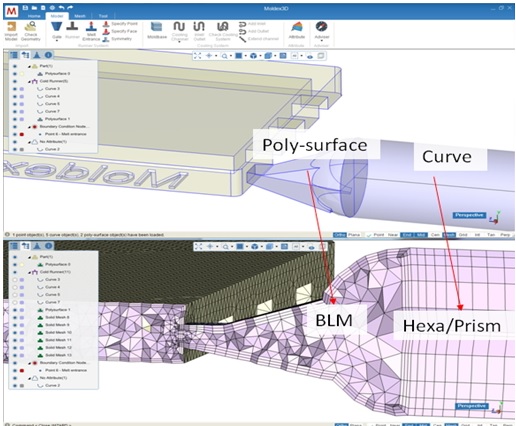
Task: Switch to the Tool ribbon tab
Action: (x=103, y=16)
